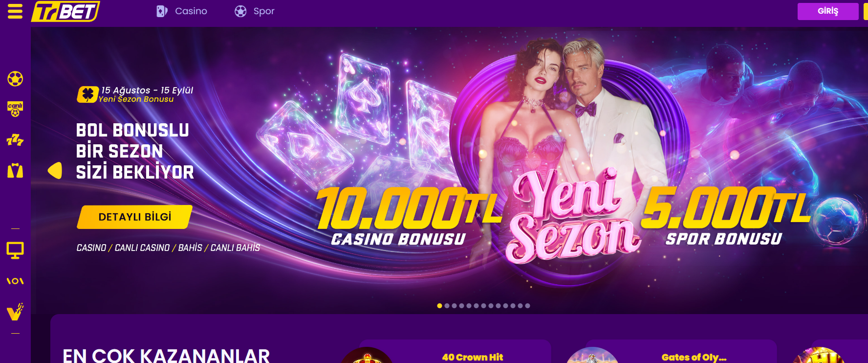868x363 pixels.
Task: Click the yellow V-shaped sidebar icon
Action: pos(15,312)
